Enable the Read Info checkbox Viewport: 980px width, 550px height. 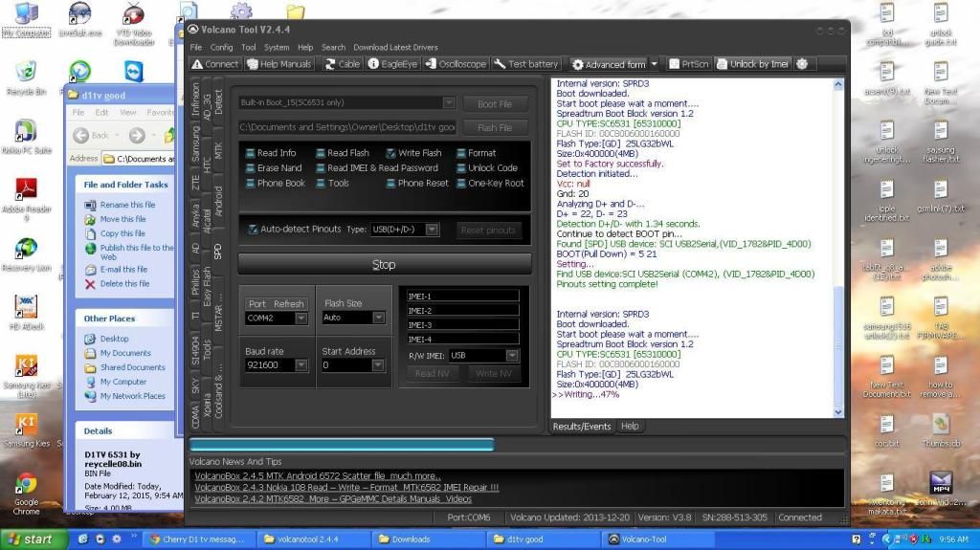(x=251, y=153)
